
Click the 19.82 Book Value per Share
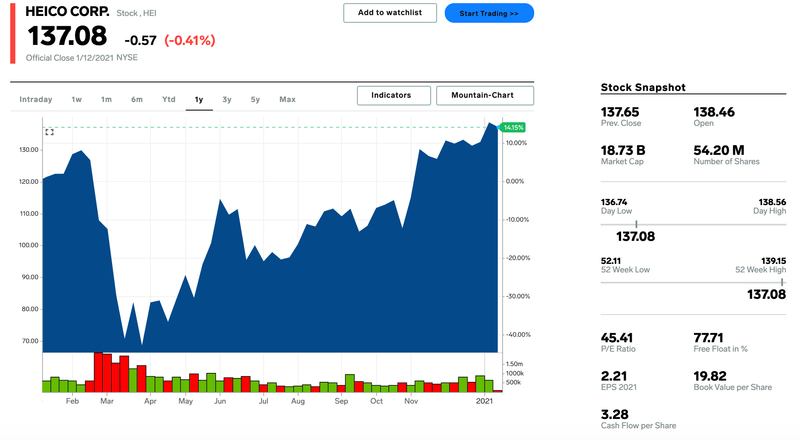coord(710,376)
